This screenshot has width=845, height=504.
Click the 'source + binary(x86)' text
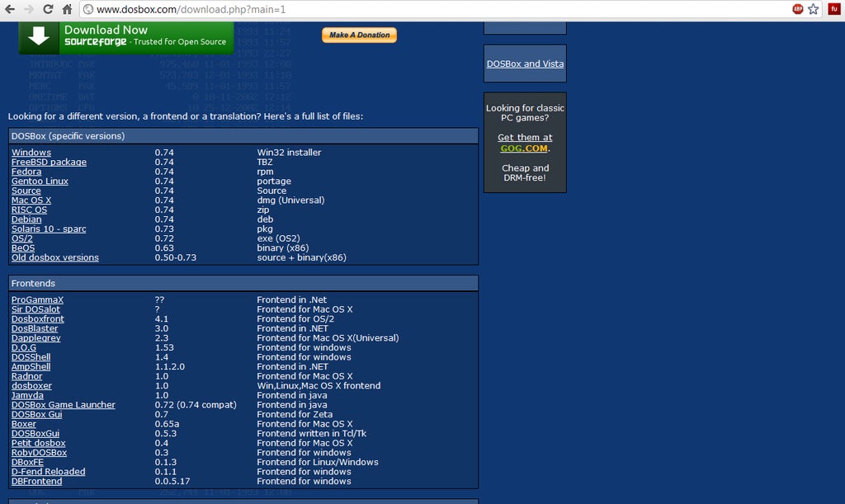pos(301,257)
